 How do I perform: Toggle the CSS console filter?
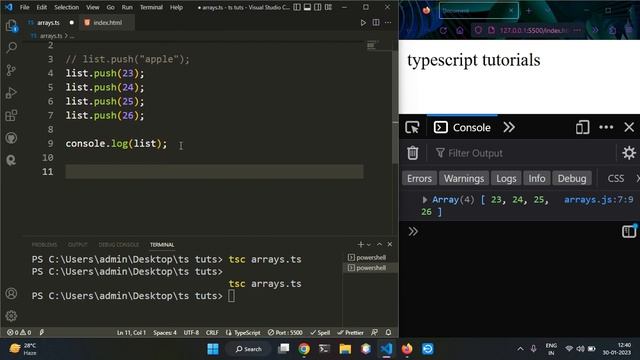pos(616,178)
